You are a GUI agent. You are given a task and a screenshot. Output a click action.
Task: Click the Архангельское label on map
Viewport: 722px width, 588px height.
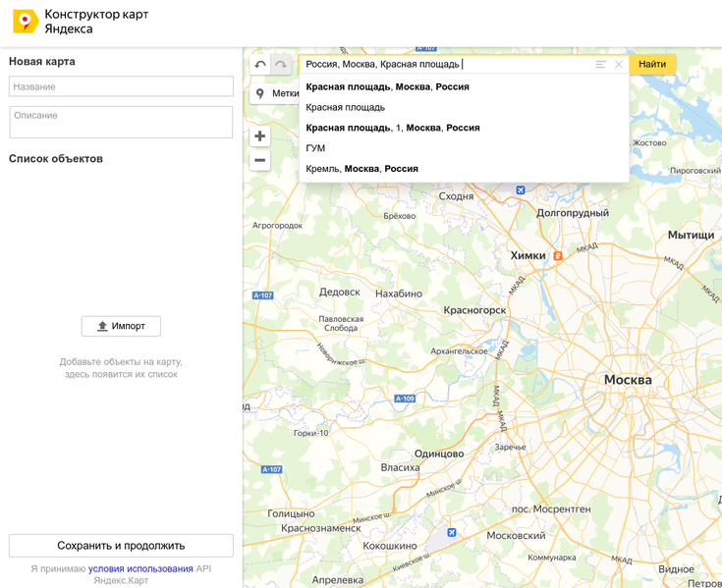click(459, 351)
